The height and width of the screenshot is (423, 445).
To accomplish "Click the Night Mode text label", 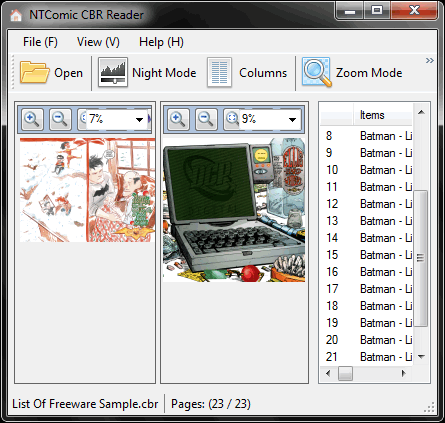I will pos(164,73).
